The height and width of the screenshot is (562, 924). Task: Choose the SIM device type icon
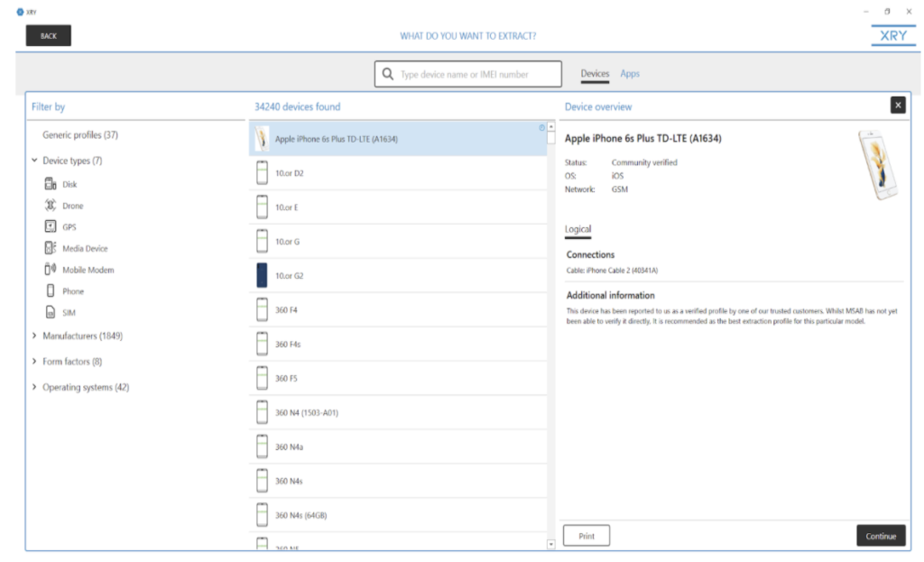pyautogui.click(x=51, y=312)
